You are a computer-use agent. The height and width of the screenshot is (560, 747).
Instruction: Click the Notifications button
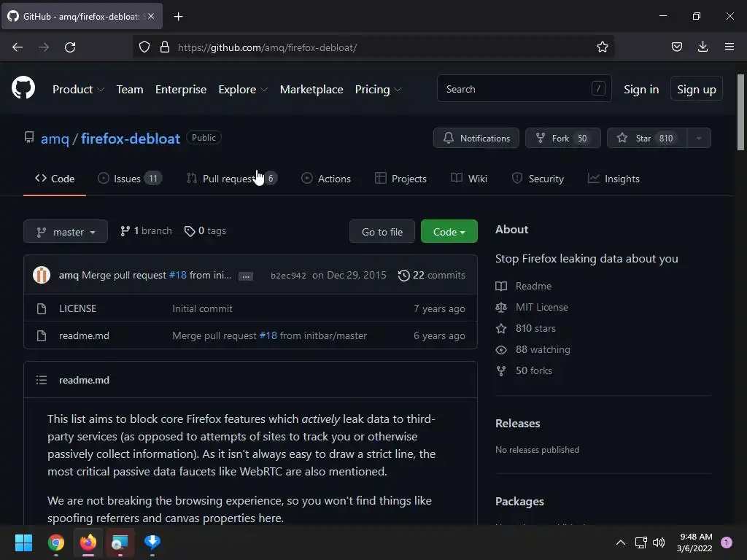coord(476,138)
